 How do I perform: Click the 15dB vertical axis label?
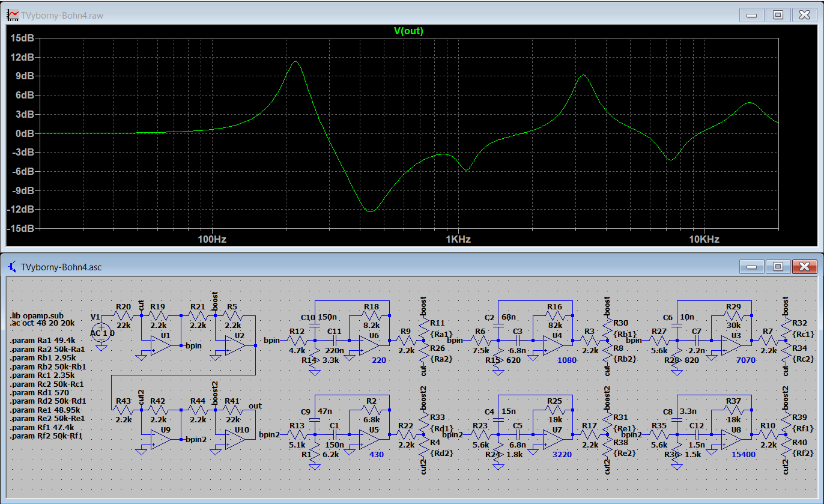23,38
